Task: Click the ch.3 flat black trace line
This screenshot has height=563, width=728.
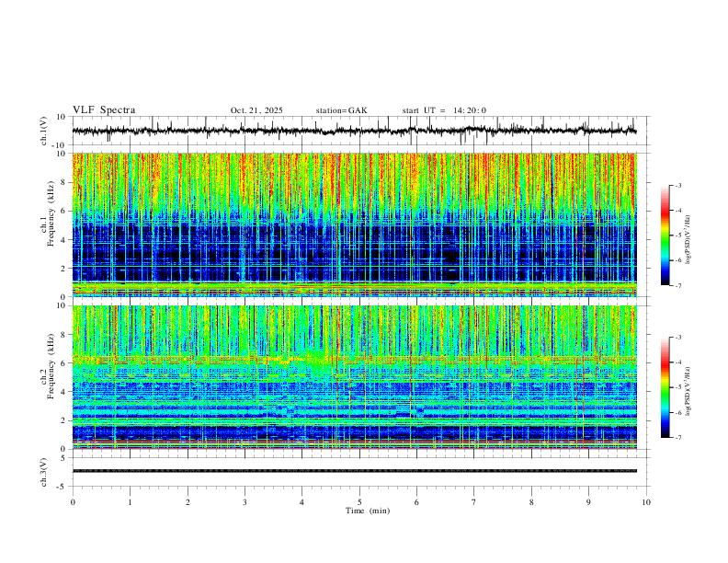Action: pyautogui.click(x=355, y=471)
